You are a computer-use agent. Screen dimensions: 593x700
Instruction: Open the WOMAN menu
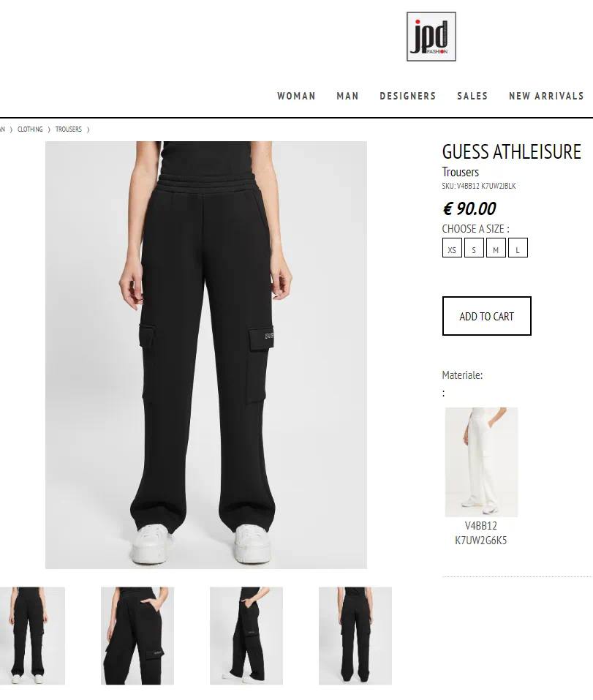(x=296, y=96)
